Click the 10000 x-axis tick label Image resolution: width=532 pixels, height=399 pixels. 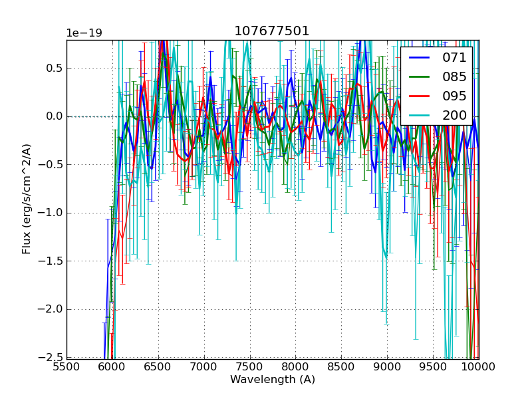click(478, 366)
